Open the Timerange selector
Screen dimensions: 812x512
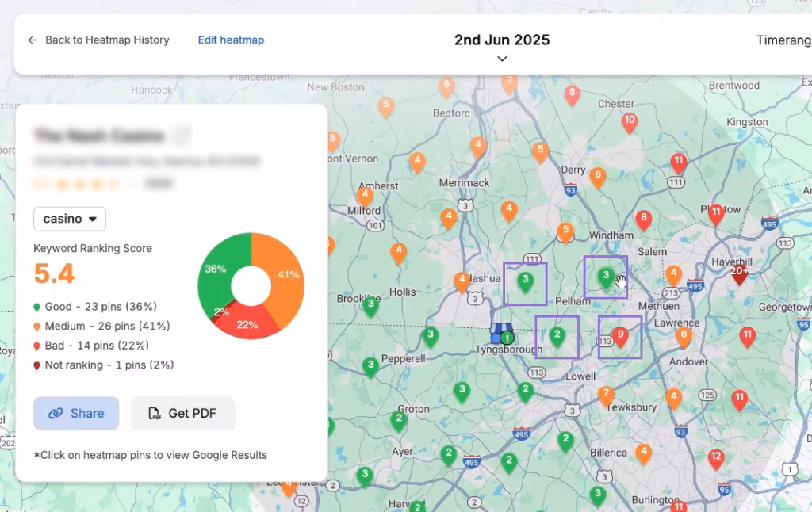coord(783,40)
